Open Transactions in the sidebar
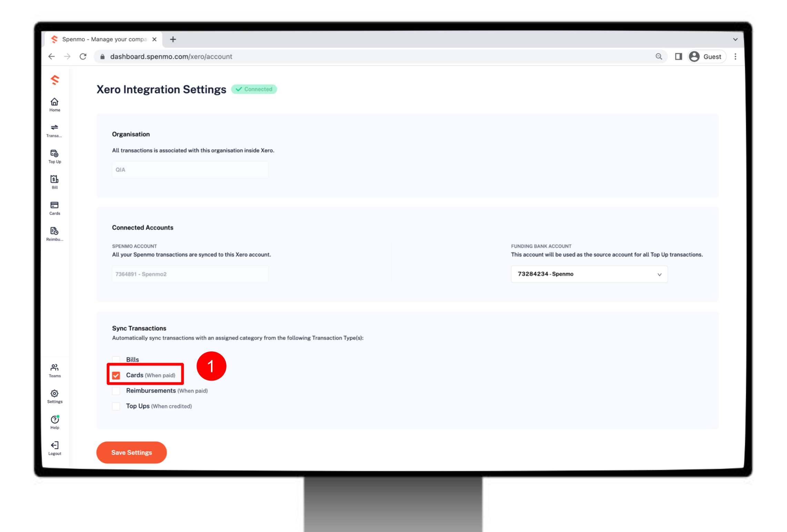The image size is (787, 532). point(54,131)
